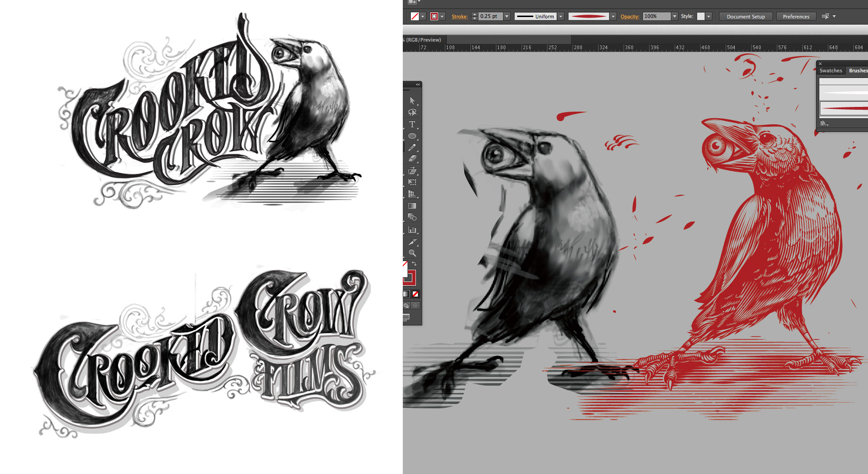
Task: Select the red tapered brush
Action: (843, 108)
